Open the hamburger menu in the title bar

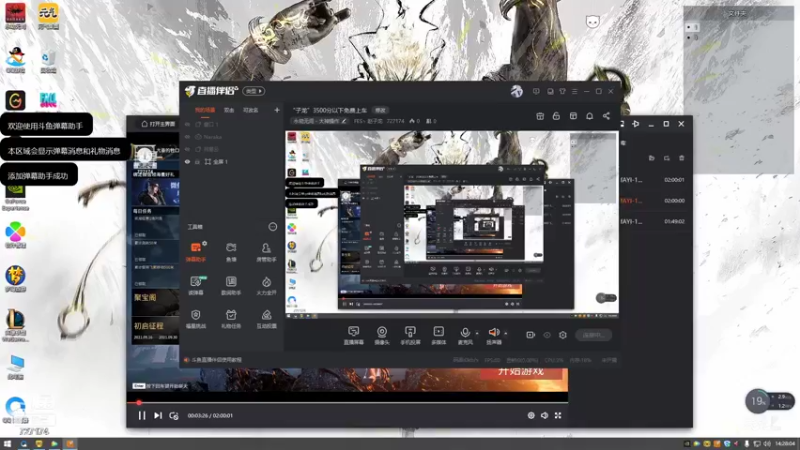click(574, 91)
